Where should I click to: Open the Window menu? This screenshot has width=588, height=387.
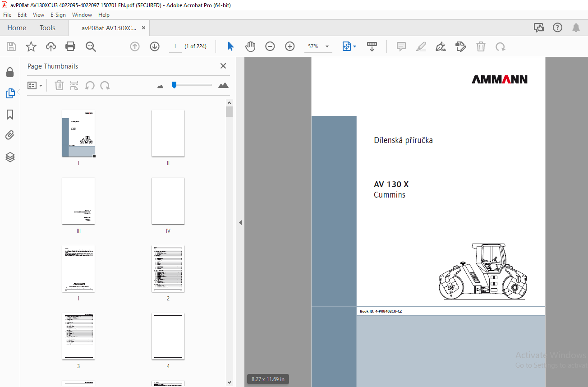tap(82, 15)
